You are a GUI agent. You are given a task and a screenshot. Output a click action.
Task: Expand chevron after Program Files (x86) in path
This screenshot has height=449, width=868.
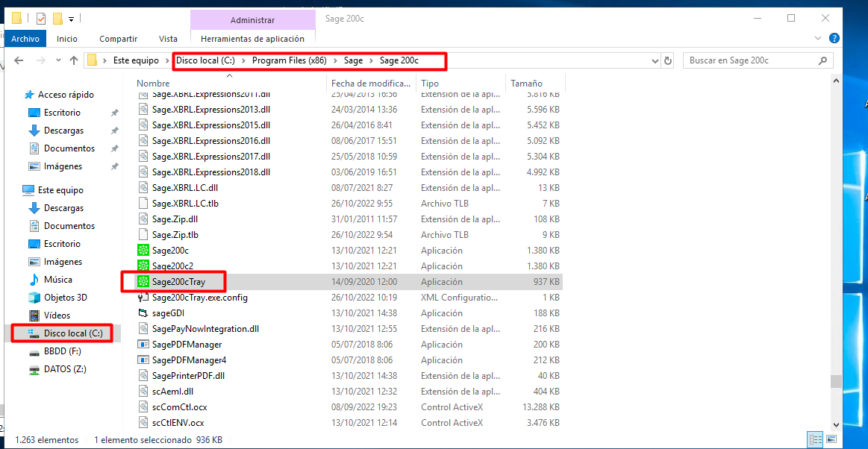(x=335, y=60)
